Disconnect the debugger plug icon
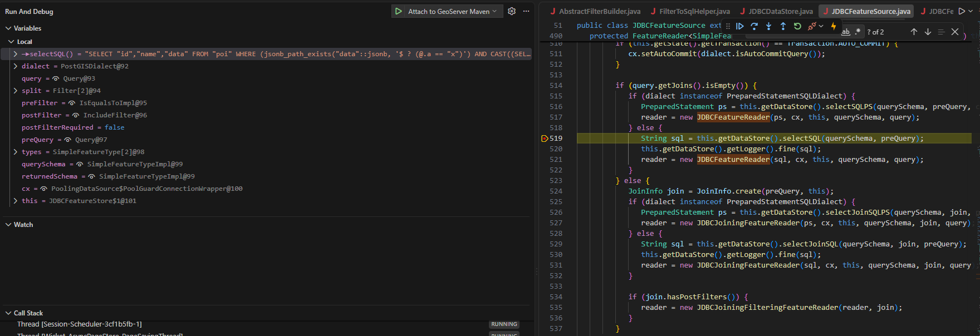980x336 pixels. click(812, 26)
